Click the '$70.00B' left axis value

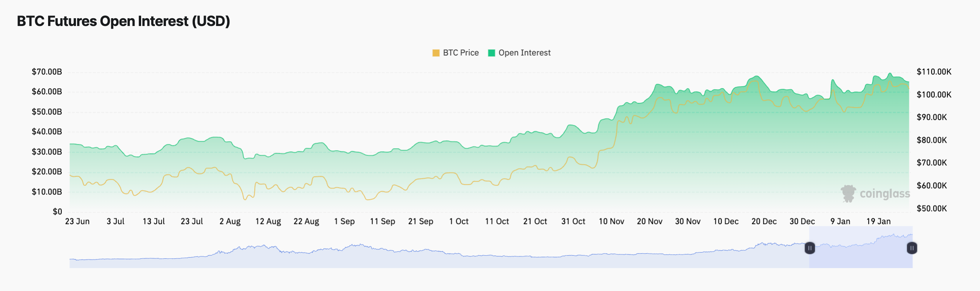click(x=47, y=72)
